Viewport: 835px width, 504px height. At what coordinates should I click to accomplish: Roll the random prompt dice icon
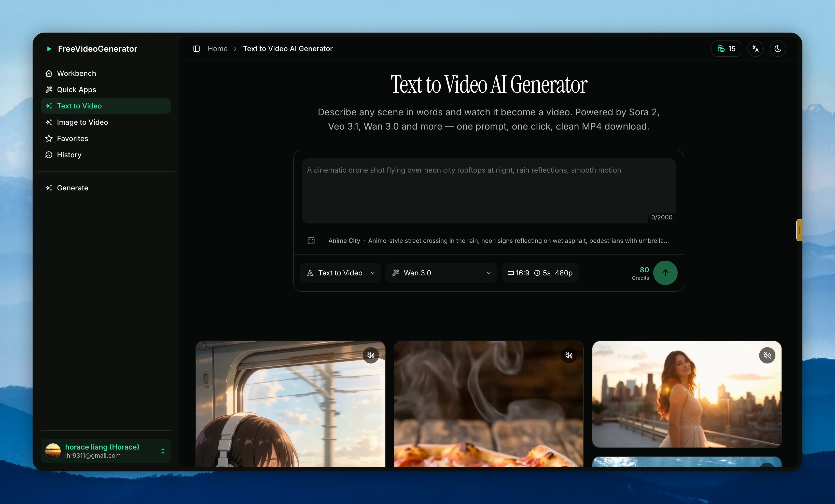coord(311,241)
